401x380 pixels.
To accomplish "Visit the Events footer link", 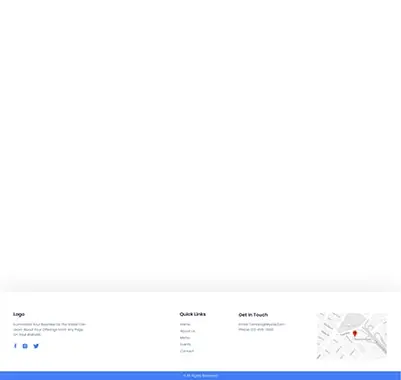I will pos(185,344).
